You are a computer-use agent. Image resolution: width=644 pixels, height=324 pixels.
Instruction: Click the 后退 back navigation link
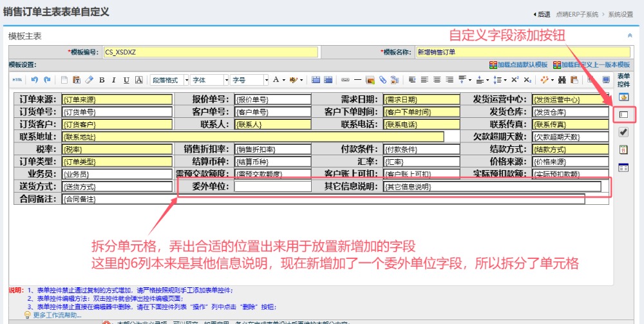click(543, 14)
